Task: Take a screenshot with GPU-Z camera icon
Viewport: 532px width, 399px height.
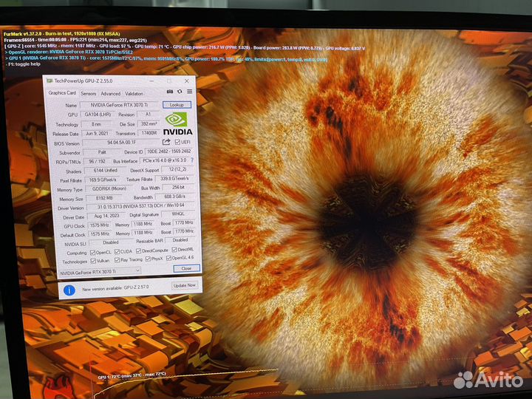Action: 170,92
